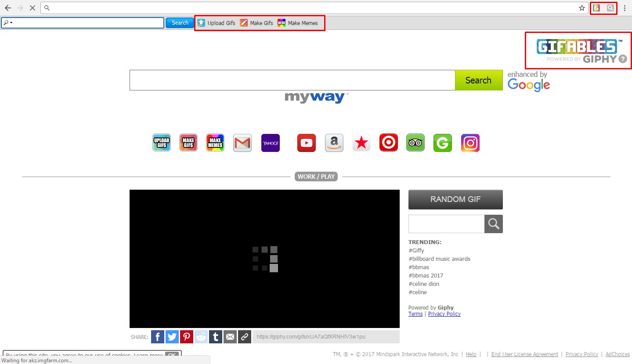Select the #bbmas 2017 trending tag
The image size is (632, 364).
(426, 275)
